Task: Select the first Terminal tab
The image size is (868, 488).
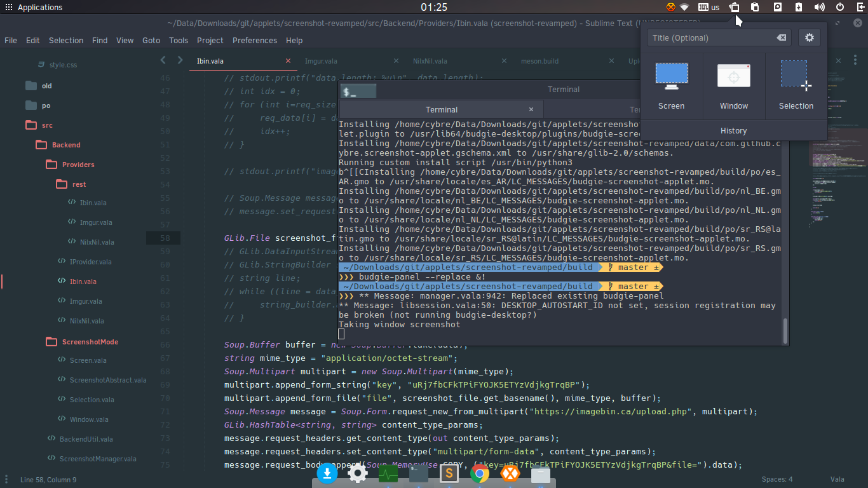Action: coord(442,109)
